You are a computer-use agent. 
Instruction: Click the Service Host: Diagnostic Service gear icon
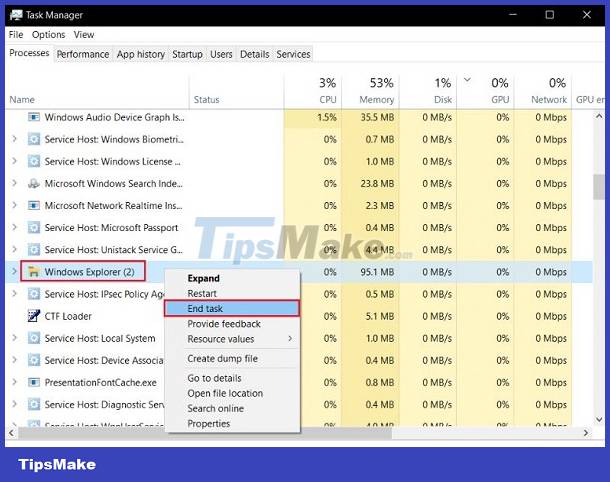pos(34,405)
